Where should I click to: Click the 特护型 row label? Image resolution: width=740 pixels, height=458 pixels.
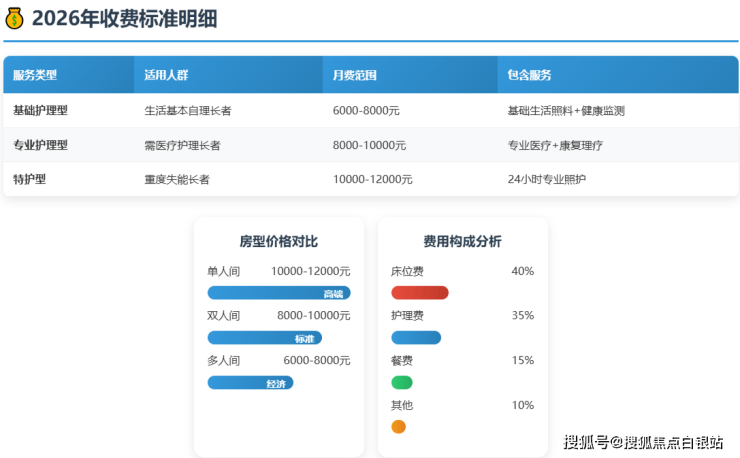pyautogui.click(x=29, y=180)
